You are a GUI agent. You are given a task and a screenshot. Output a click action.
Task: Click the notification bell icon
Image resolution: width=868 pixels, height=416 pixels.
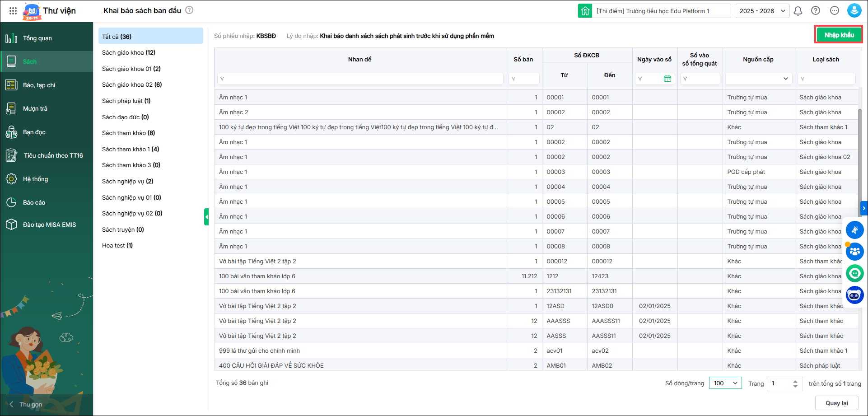798,11
